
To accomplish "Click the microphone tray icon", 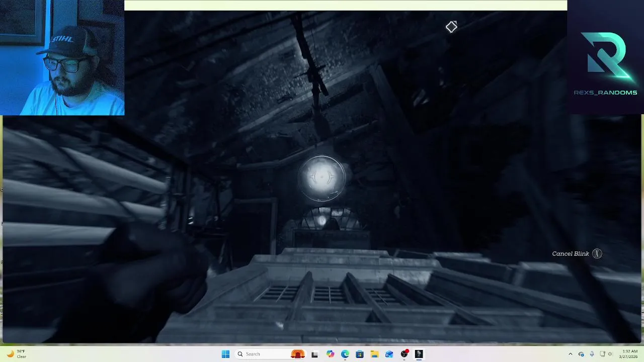I will click(x=592, y=354).
